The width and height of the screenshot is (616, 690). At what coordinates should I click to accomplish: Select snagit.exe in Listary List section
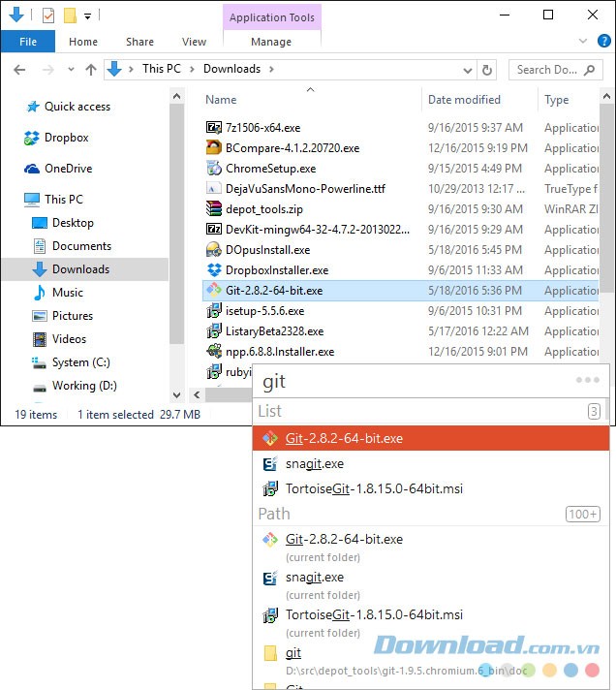[431, 464]
